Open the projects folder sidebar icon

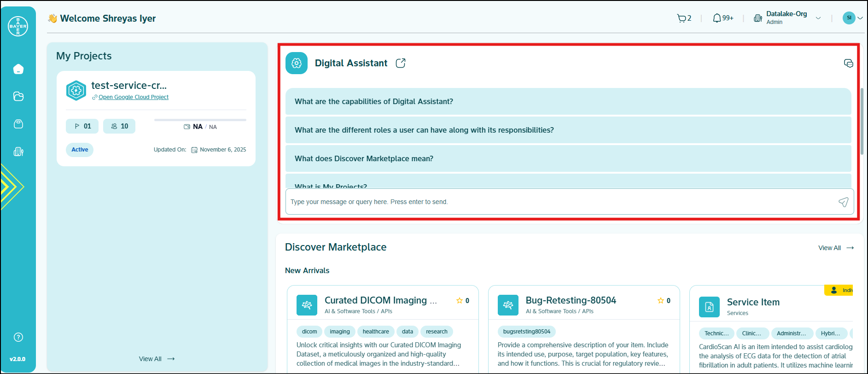coord(18,97)
